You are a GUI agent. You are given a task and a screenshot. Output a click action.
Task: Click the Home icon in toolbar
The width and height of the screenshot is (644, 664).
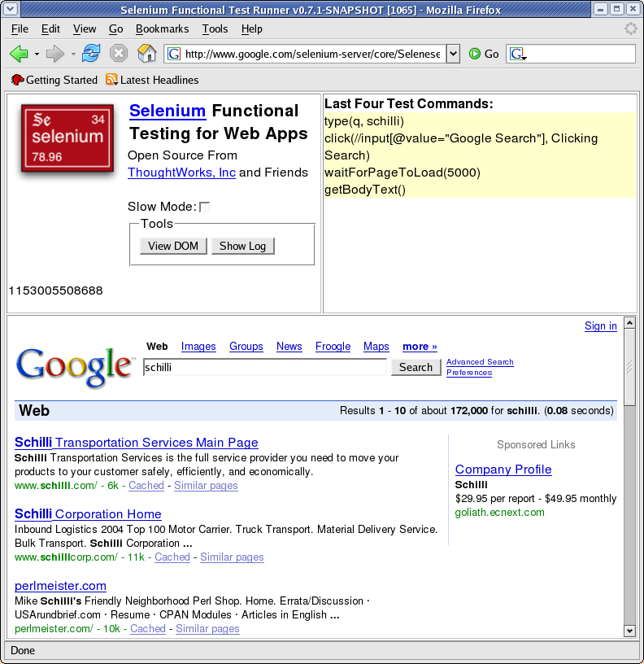point(147,54)
